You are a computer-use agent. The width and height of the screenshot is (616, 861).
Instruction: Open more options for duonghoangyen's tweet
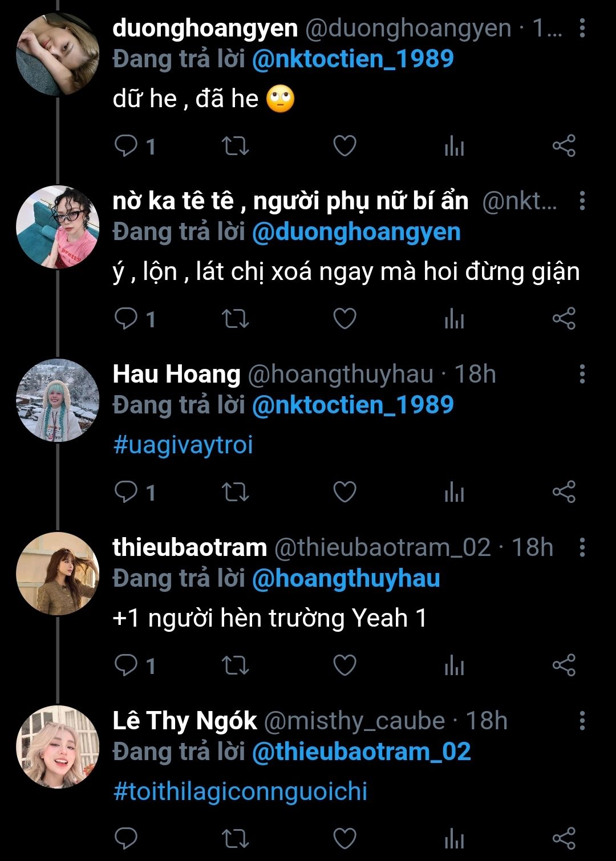[582, 28]
